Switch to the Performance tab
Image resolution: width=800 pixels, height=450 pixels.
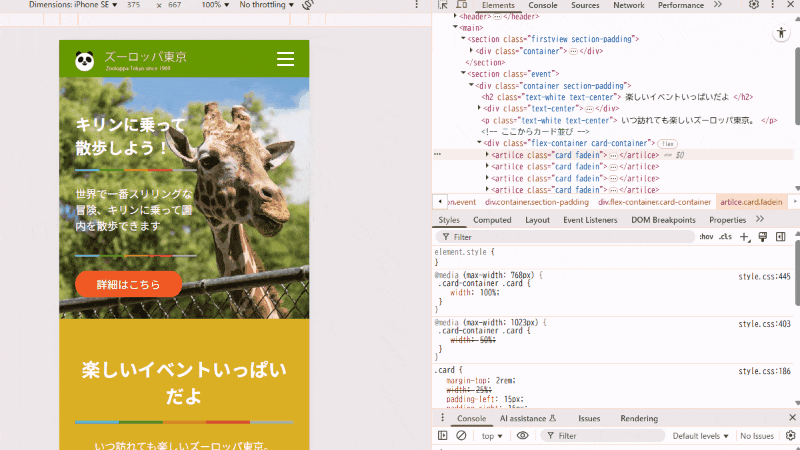coord(681,5)
